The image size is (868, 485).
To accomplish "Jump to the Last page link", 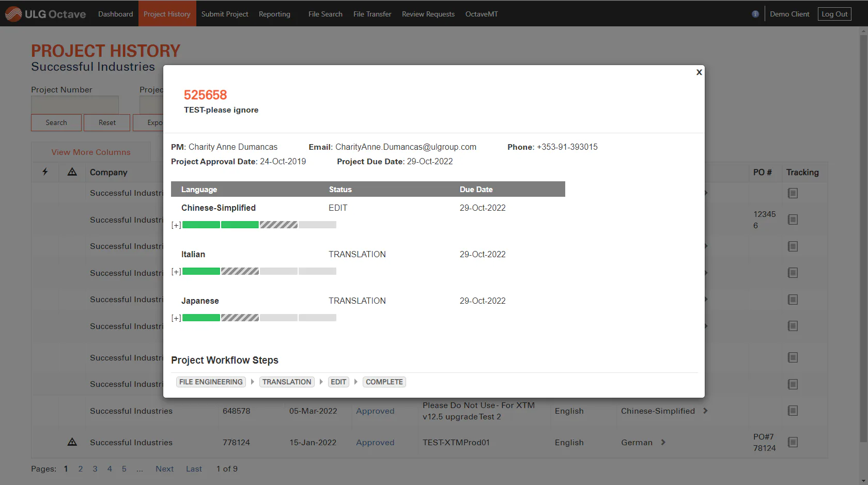I will click(194, 468).
